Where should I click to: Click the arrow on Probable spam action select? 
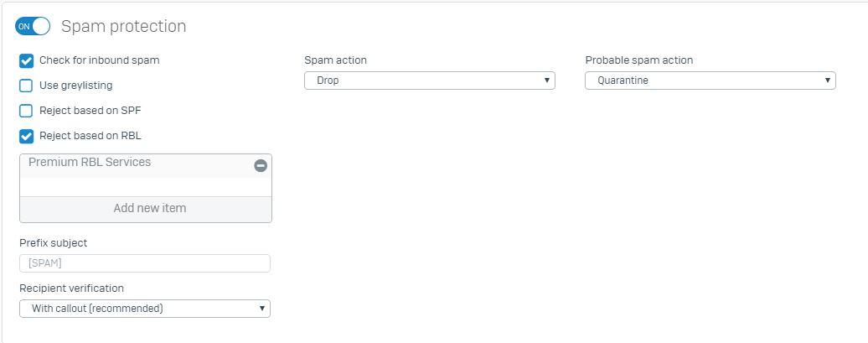pos(827,81)
